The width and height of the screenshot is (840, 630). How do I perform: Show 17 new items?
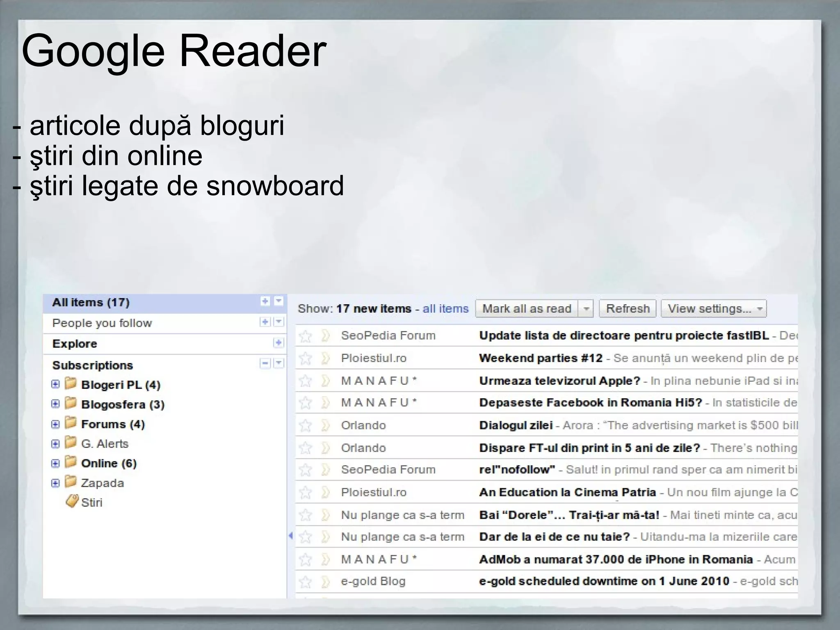click(x=374, y=308)
